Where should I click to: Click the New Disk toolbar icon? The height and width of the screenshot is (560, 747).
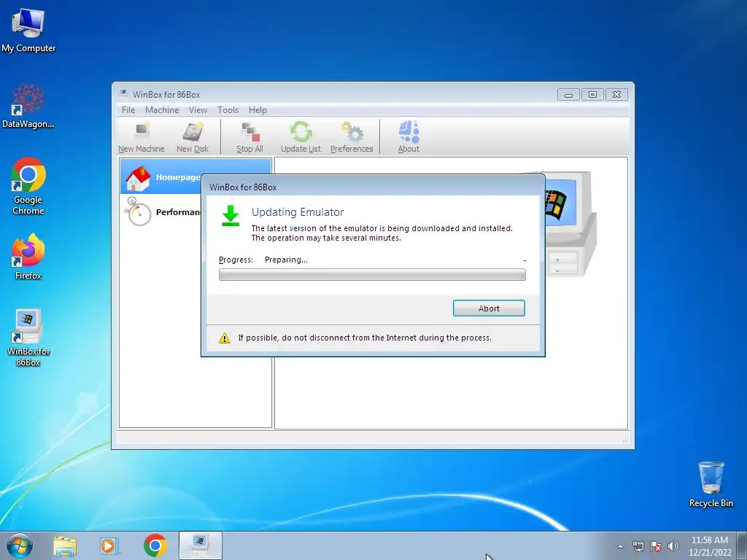coord(193,137)
